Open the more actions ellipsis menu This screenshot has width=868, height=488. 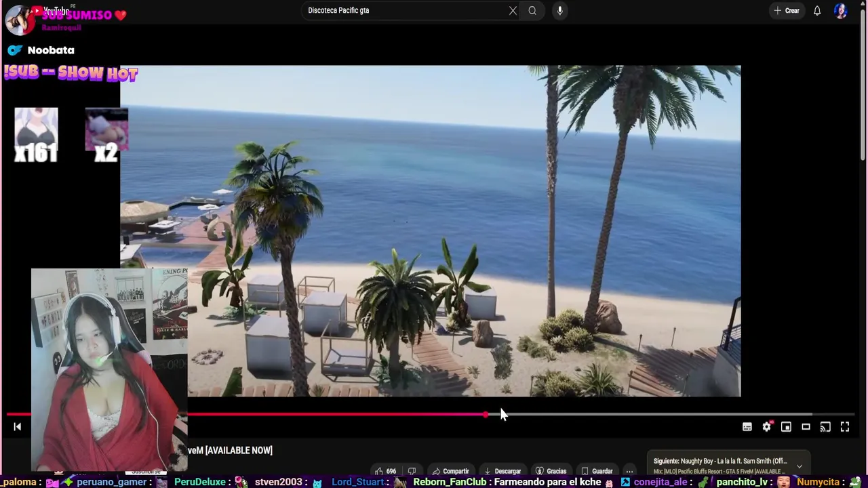pyautogui.click(x=629, y=471)
